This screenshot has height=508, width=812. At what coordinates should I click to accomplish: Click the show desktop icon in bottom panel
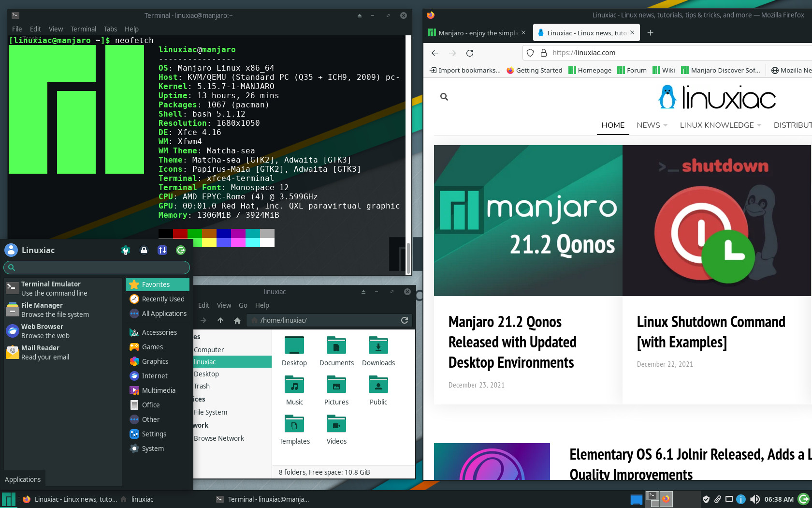(637, 499)
